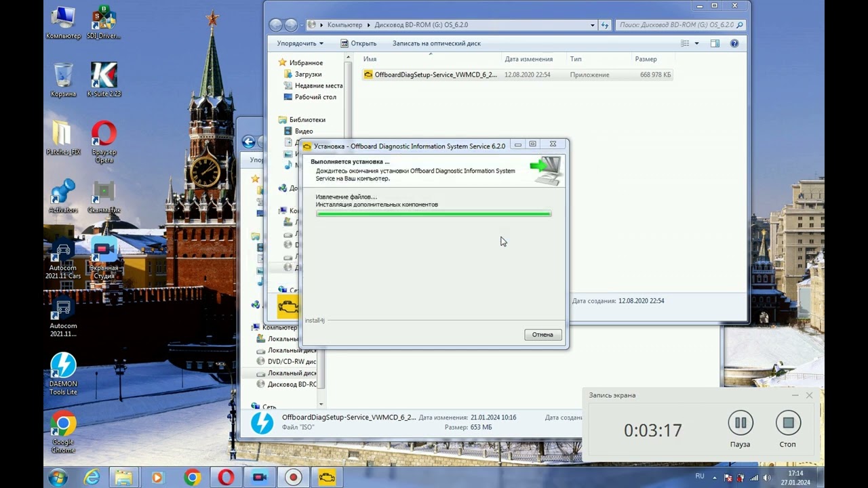Open Action Center flag tray icon
868x488 pixels.
(x=728, y=478)
